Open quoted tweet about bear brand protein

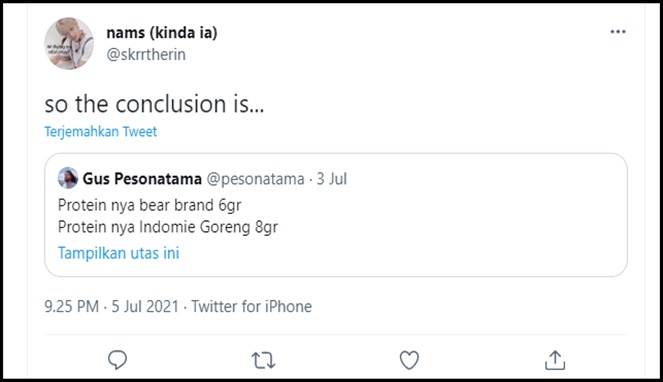pos(336,215)
